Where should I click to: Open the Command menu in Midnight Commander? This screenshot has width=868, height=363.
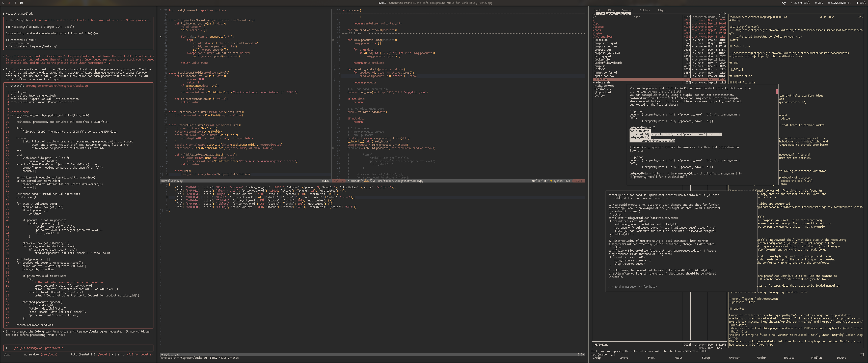(x=627, y=10)
